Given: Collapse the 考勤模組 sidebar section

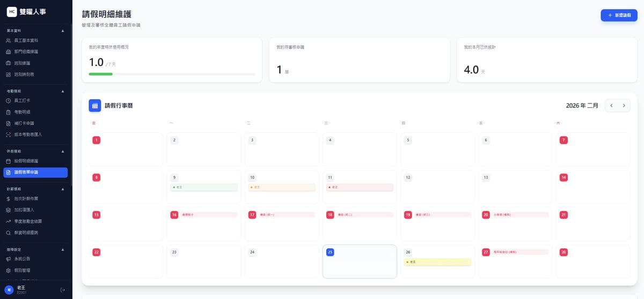Looking at the screenshot, I should click(63, 91).
